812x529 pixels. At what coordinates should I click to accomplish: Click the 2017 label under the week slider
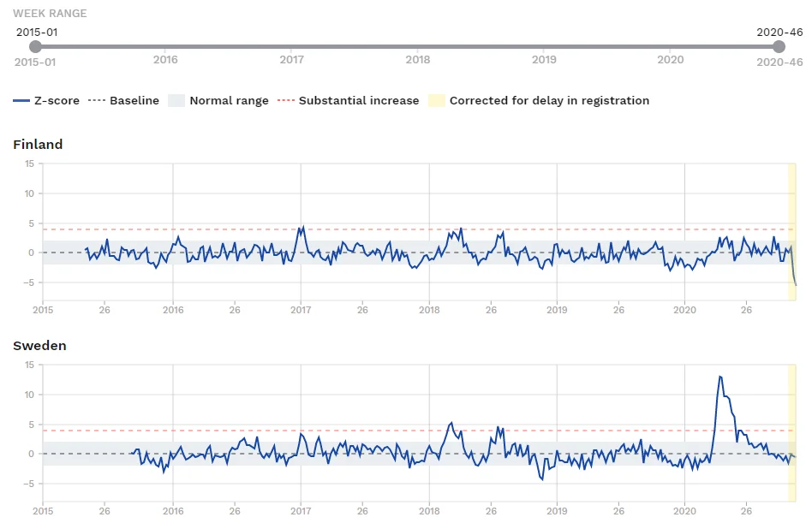(x=292, y=60)
